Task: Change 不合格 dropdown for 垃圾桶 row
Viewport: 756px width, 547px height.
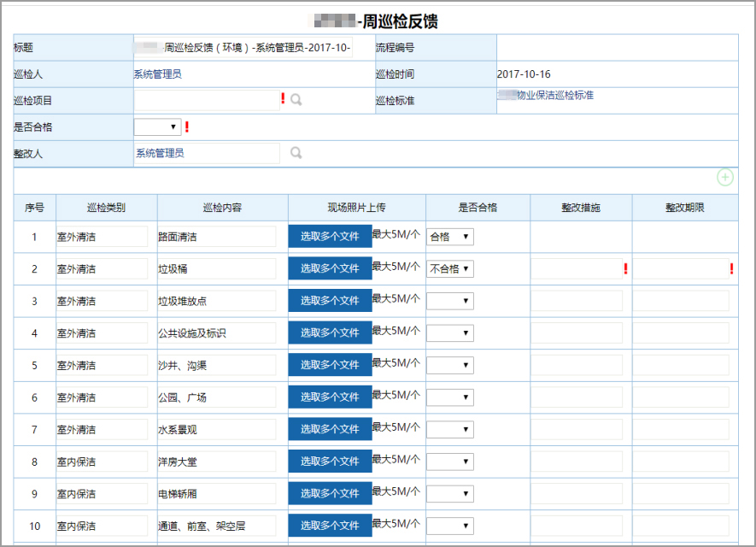Action: click(x=450, y=268)
